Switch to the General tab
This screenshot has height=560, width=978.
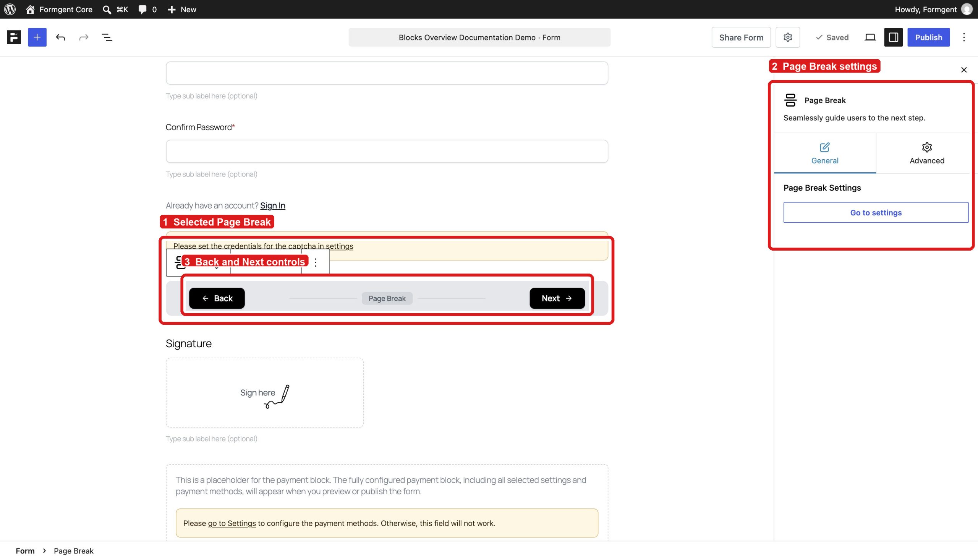click(x=824, y=153)
